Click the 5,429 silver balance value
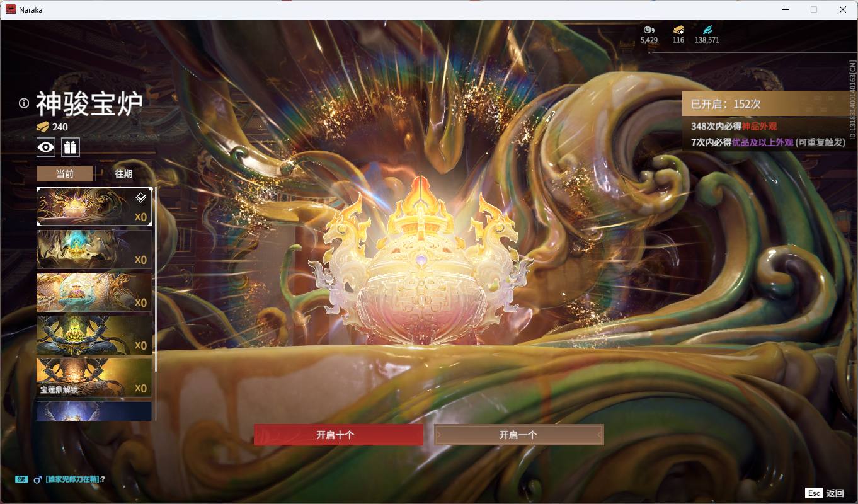 pyautogui.click(x=649, y=40)
